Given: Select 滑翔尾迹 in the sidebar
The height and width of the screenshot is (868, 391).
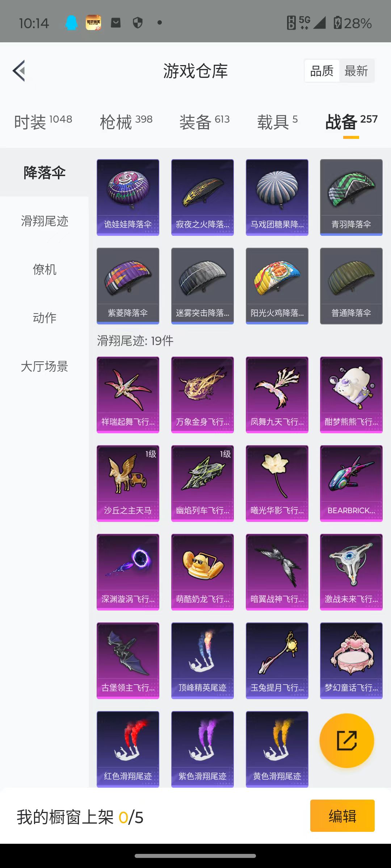Looking at the screenshot, I should coord(45,221).
